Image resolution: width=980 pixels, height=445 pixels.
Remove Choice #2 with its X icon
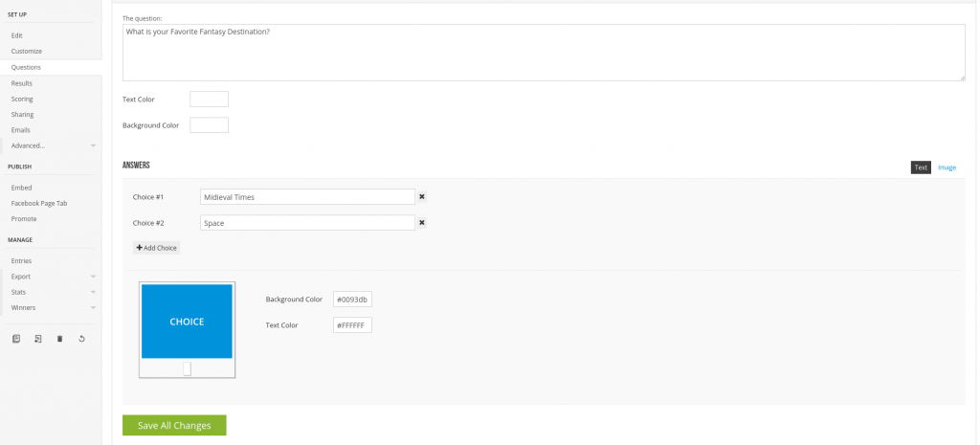[422, 222]
